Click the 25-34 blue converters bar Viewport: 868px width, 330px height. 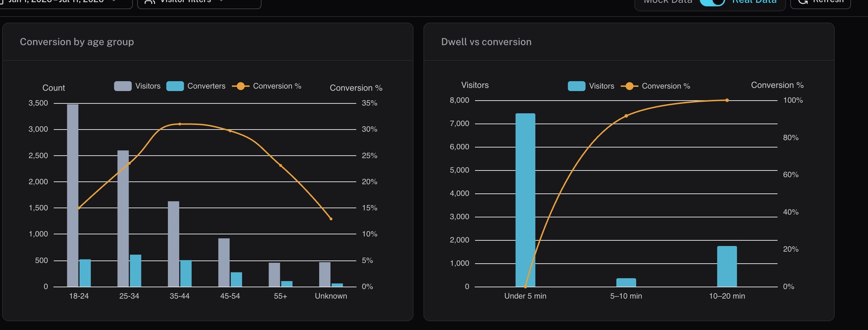[x=136, y=271]
